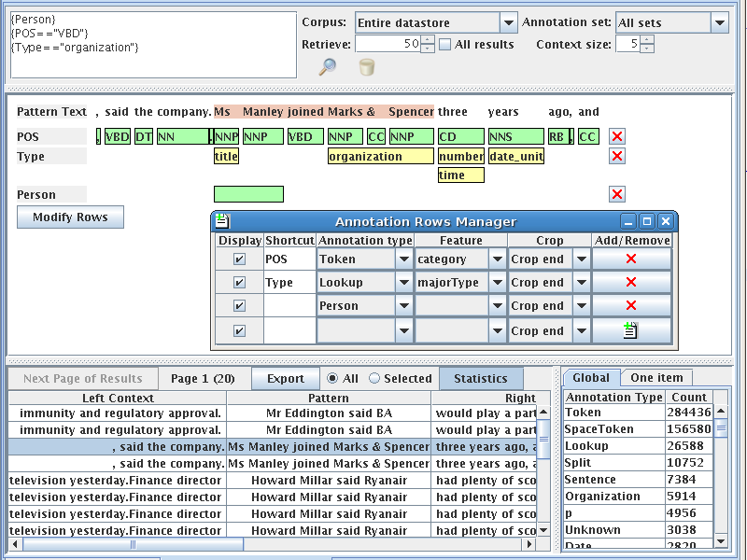Click the Sentence row in statistics table
Image resolution: width=747 pixels, height=560 pixels.
[639, 480]
